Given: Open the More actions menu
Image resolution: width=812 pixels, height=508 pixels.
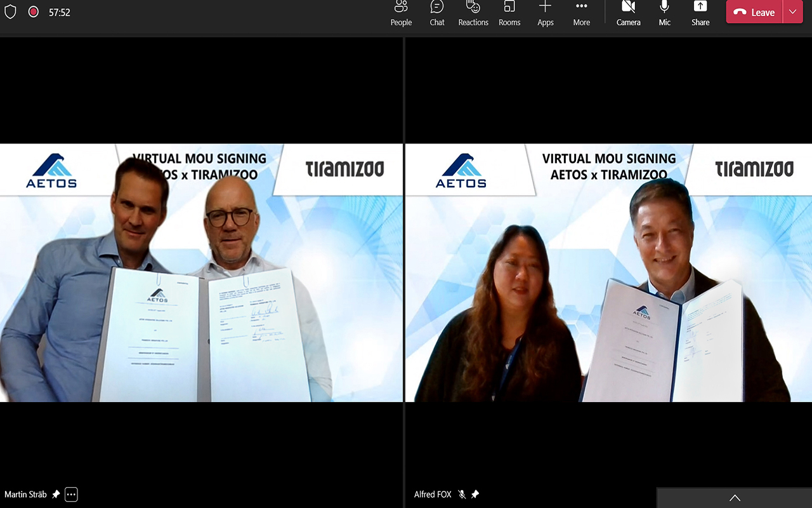Looking at the screenshot, I should [582, 13].
